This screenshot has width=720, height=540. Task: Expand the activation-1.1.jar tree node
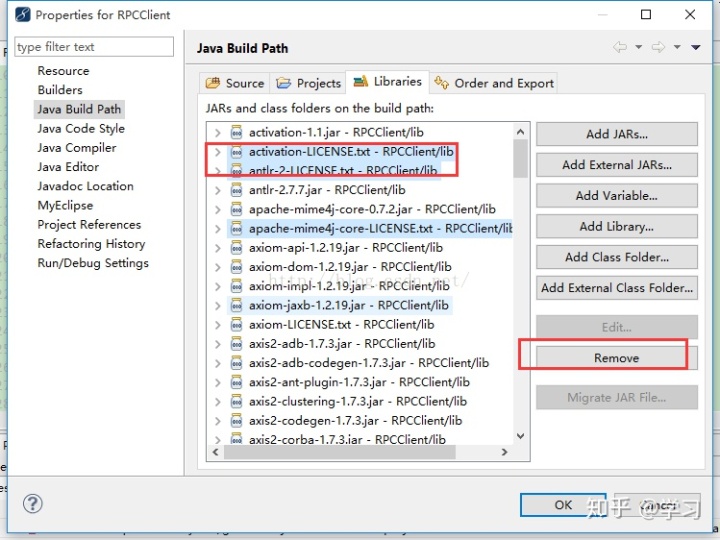[x=218, y=133]
